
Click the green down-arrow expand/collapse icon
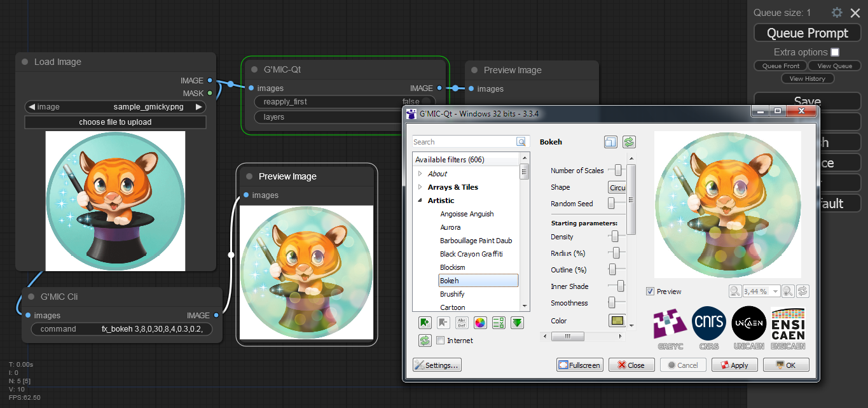[517, 322]
